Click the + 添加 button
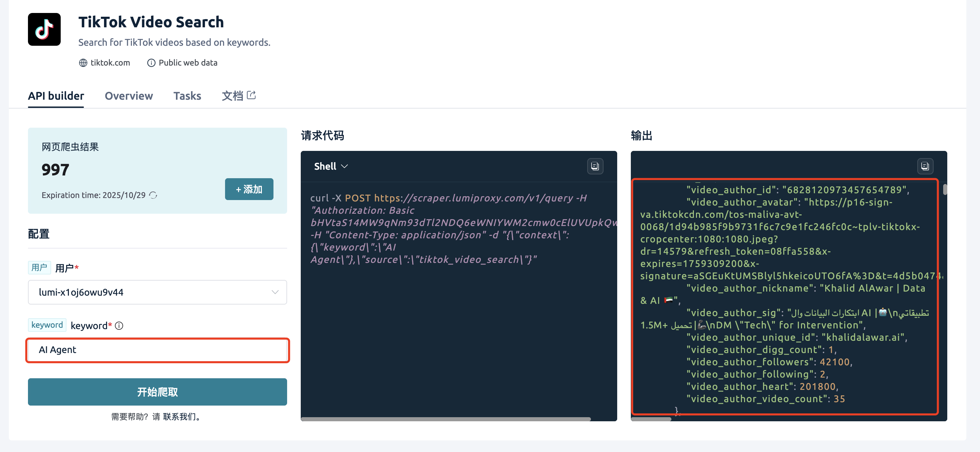Image resolution: width=980 pixels, height=452 pixels. (x=249, y=189)
